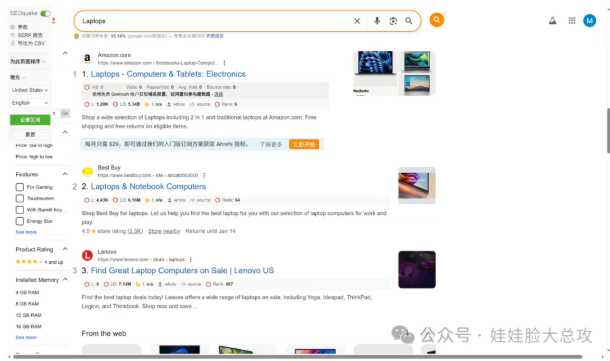
Task: Collapse the Product Rating section
Action: (65, 249)
